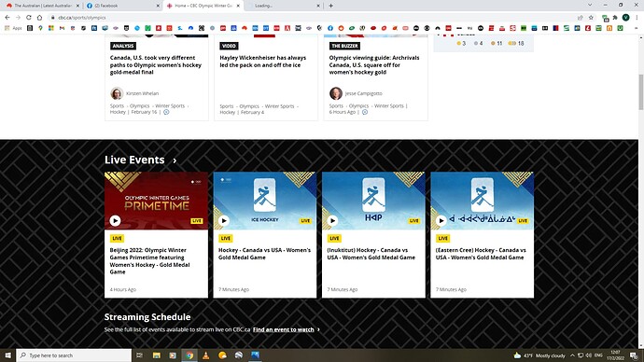Image resolution: width=644 pixels, height=362 pixels.
Task: Open the browser home page icon
Action: pyautogui.click(x=39, y=17)
